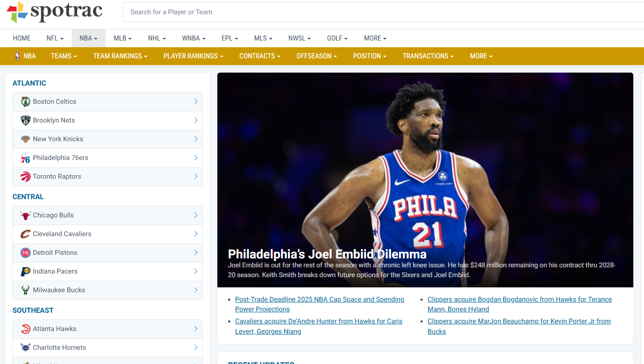
Task: Click the Boston Celtics team logo
Action: click(x=25, y=102)
